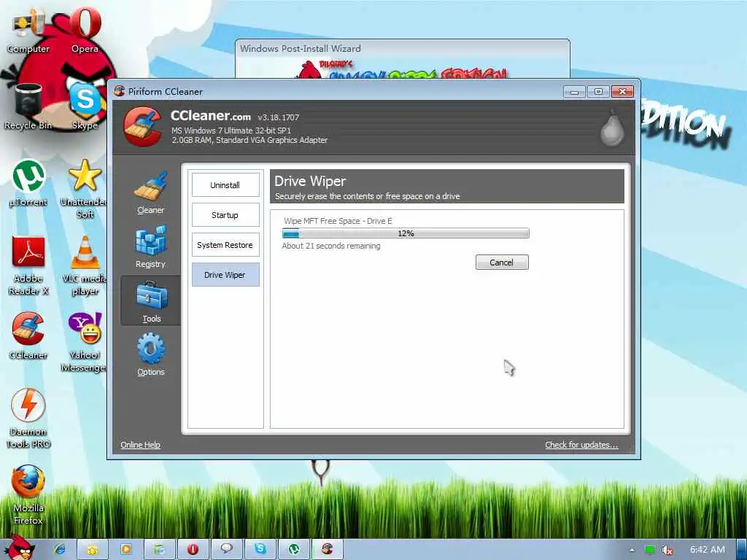Viewport: 747px width, 560px height.
Task: Launch Adobe Reader X shortcut
Action: [x=28, y=265]
